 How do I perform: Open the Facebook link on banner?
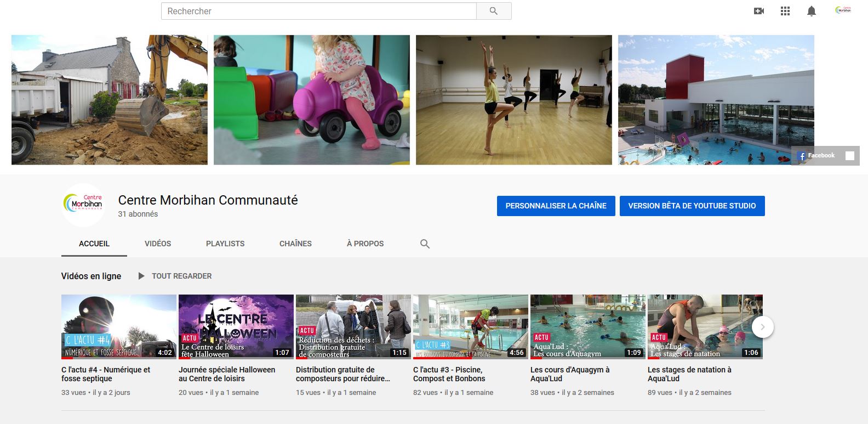point(816,156)
